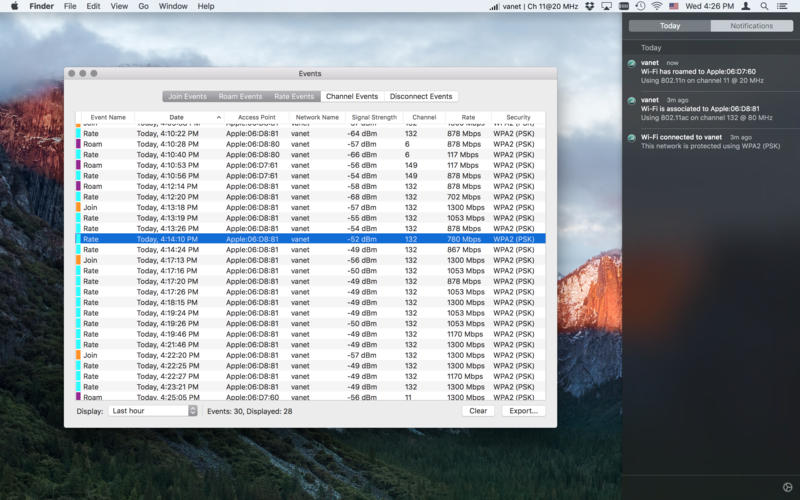Image resolution: width=800 pixels, height=500 pixels.
Task: Sort by the Date column header
Action: [x=176, y=117]
